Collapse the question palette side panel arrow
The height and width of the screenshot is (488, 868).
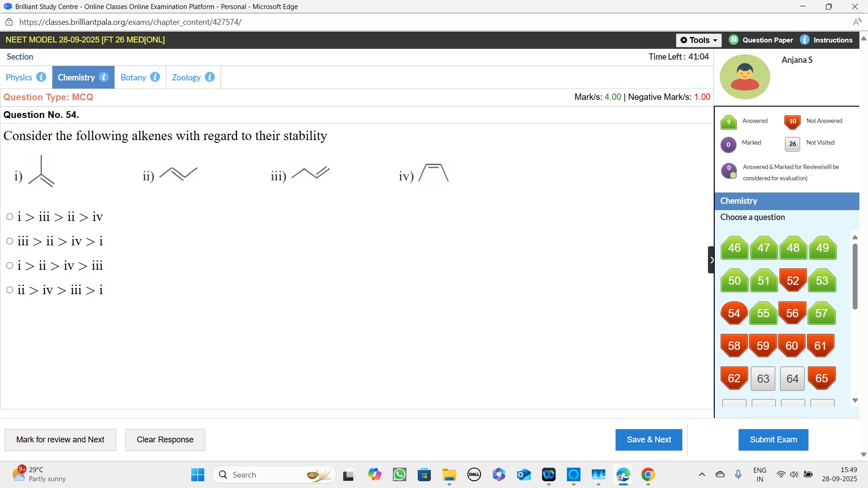pyautogui.click(x=711, y=260)
